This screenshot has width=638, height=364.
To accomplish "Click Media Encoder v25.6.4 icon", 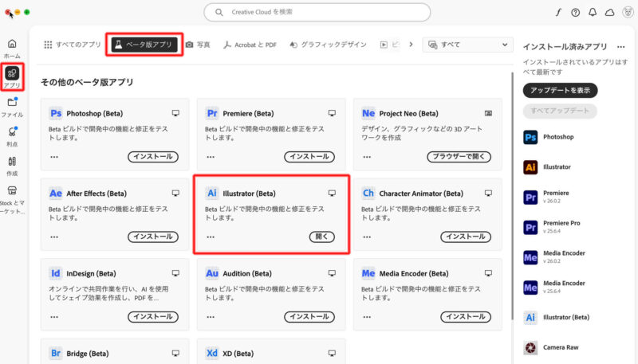I will click(530, 288).
